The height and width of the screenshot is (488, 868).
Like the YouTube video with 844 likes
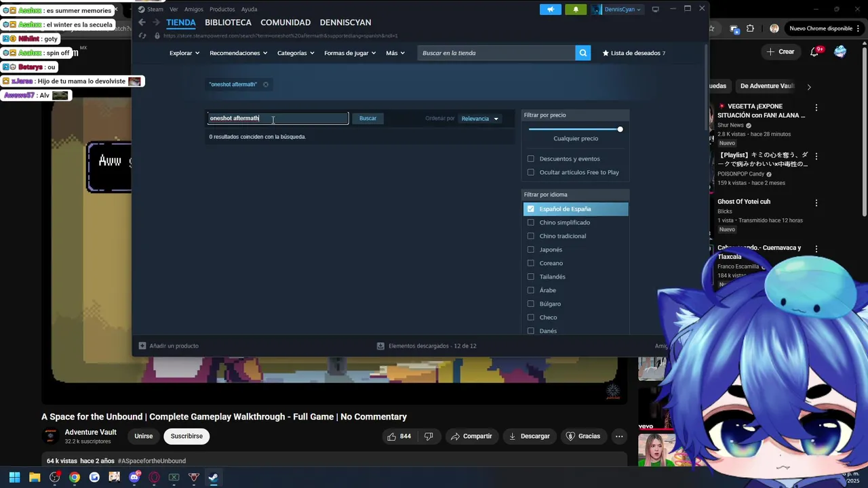pos(399,436)
